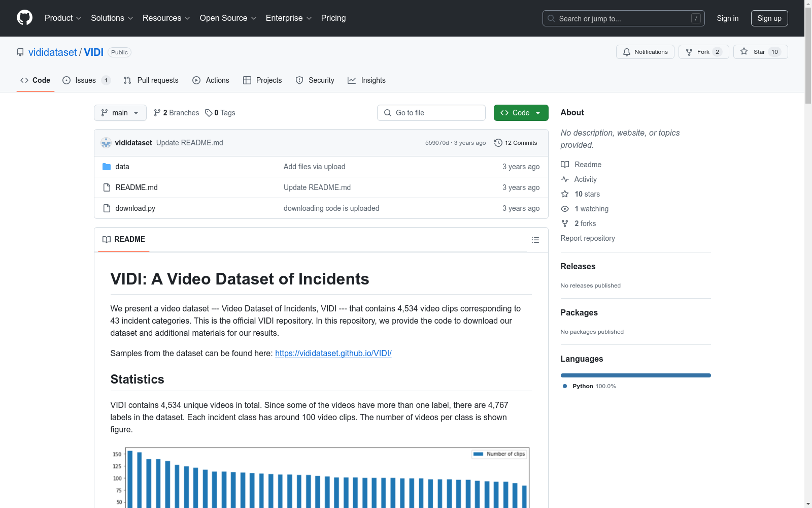Click the GitHub logo icon
The height and width of the screenshot is (508, 812).
click(x=24, y=18)
